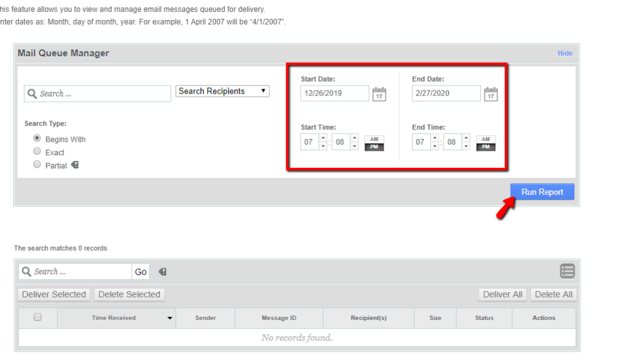Viewport: 644px width, 362px height.
Task: Decrease the Start Time hour
Action: [323, 146]
